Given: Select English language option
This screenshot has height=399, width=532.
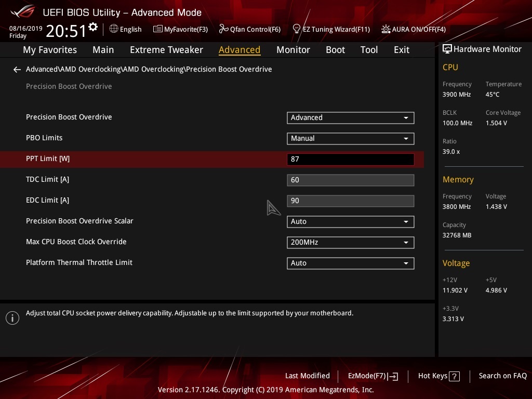Looking at the screenshot, I should tap(130, 30).
